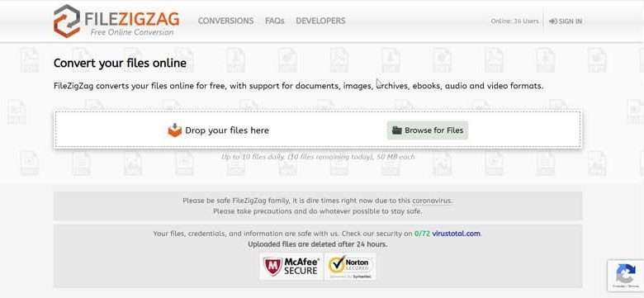This screenshot has width=644, height=298.
Task: Click the FILEZIGZAG wordmark text
Action: coord(132,18)
